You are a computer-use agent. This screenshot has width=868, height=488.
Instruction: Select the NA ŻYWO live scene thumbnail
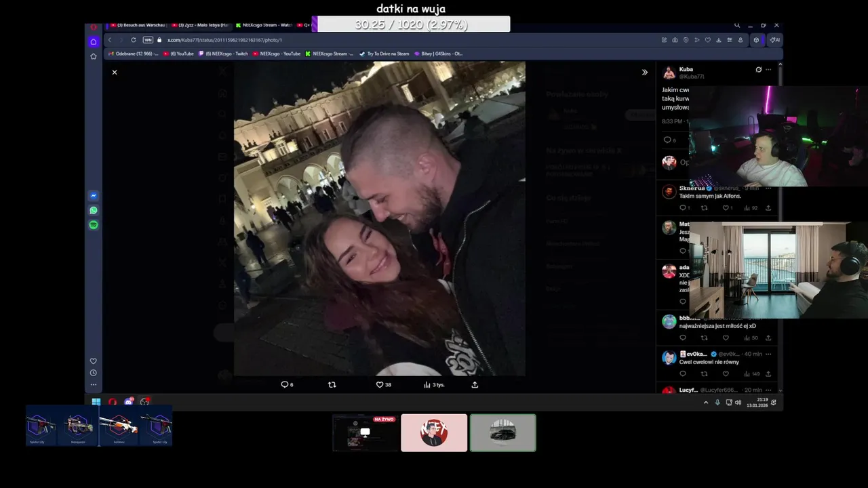pos(365,432)
